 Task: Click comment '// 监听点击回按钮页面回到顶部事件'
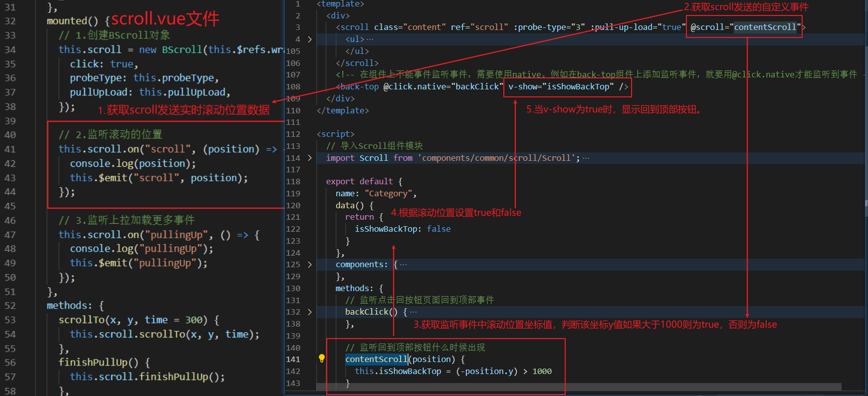pos(420,300)
